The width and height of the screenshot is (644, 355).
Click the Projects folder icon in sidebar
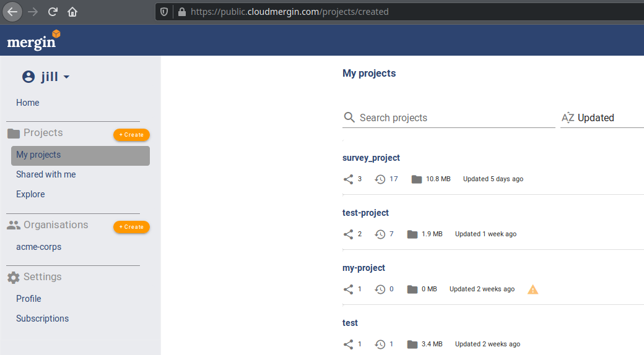click(14, 134)
